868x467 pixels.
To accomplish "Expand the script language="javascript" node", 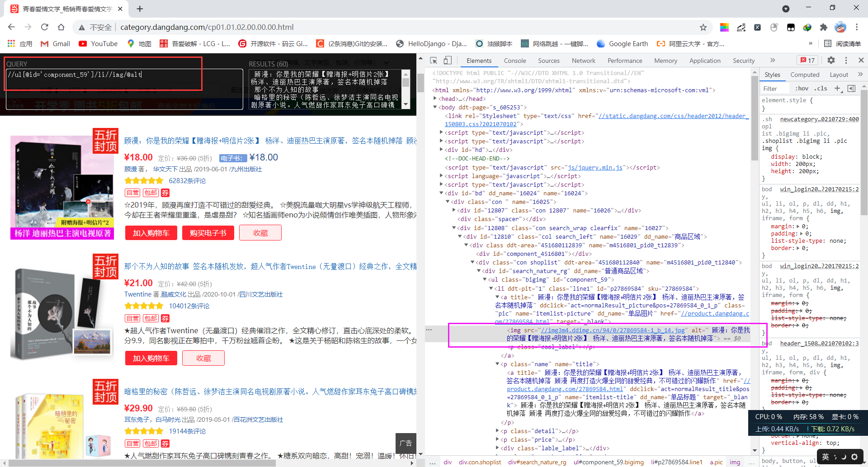I will coord(442,176).
